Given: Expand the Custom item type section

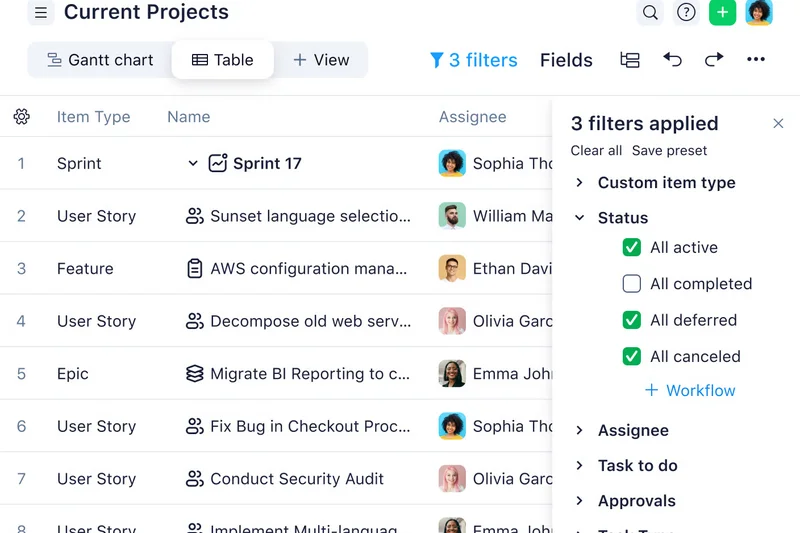Looking at the screenshot, I should point(580,183).
